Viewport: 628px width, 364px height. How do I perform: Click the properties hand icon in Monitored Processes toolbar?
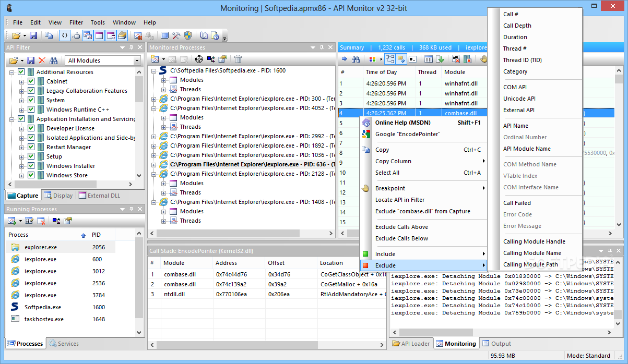223,59
